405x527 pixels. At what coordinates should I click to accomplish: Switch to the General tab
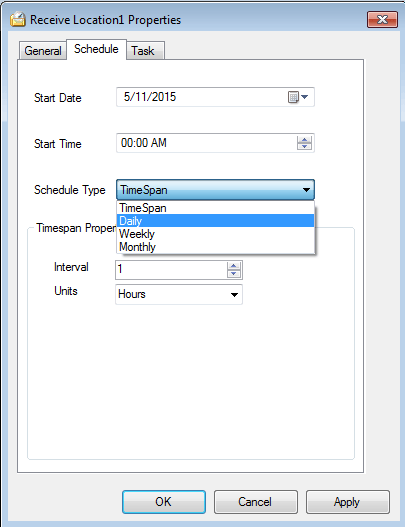pos(43,51)
